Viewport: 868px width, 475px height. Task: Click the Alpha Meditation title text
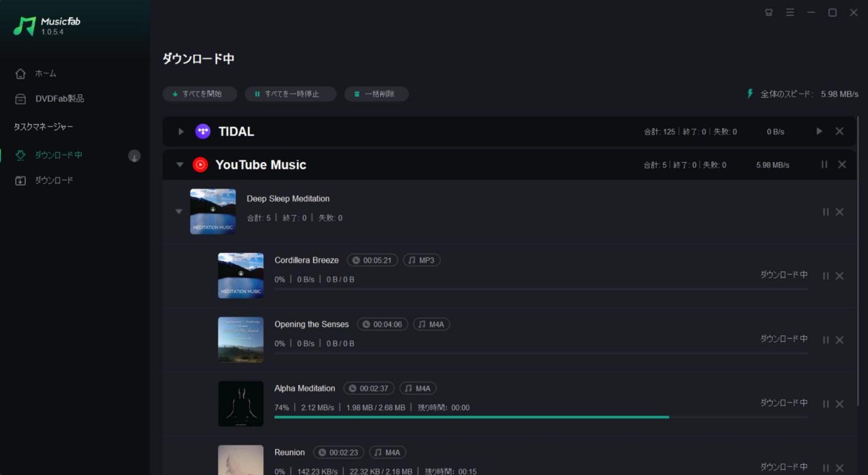point(305,389)
